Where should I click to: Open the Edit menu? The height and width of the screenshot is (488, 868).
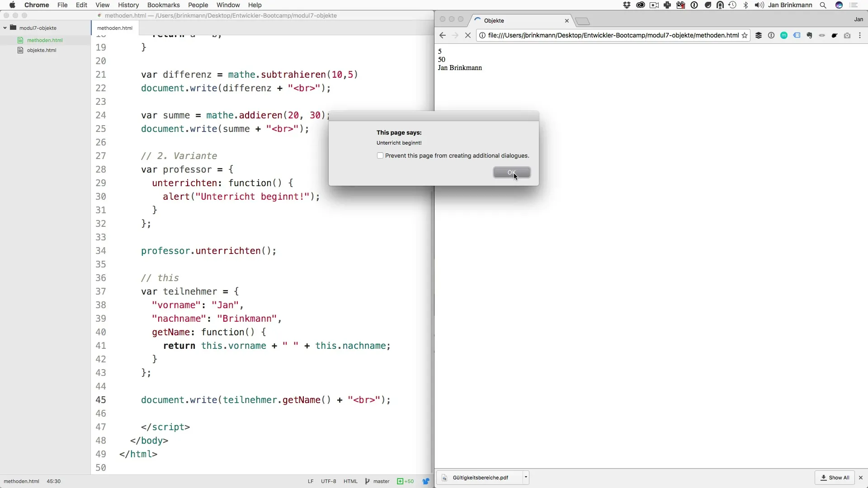pos(81,5)
